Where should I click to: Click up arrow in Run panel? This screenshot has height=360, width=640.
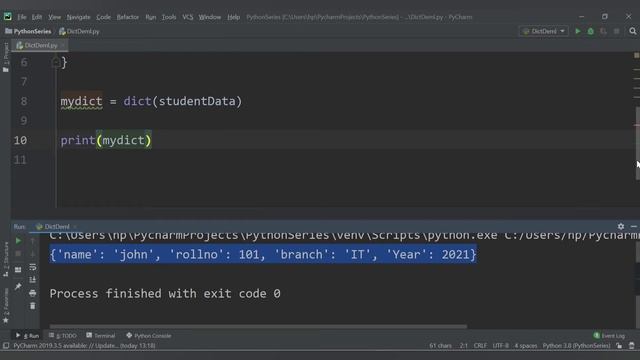coord(33,241)
